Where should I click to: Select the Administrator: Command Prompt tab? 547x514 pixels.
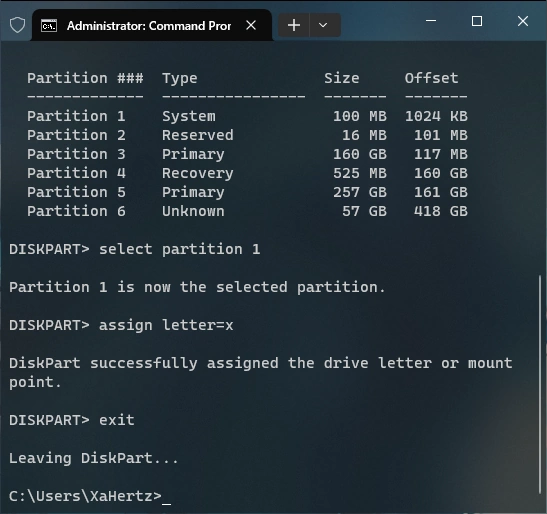tap(152, 25)
